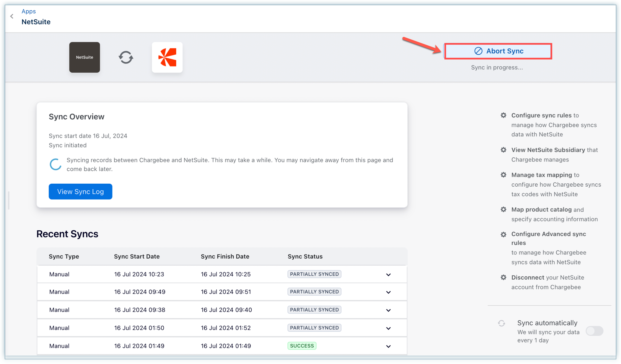Enable the Sync automatically toggle
The height and width of the screenshot is (364, 621).
[594, 331]
